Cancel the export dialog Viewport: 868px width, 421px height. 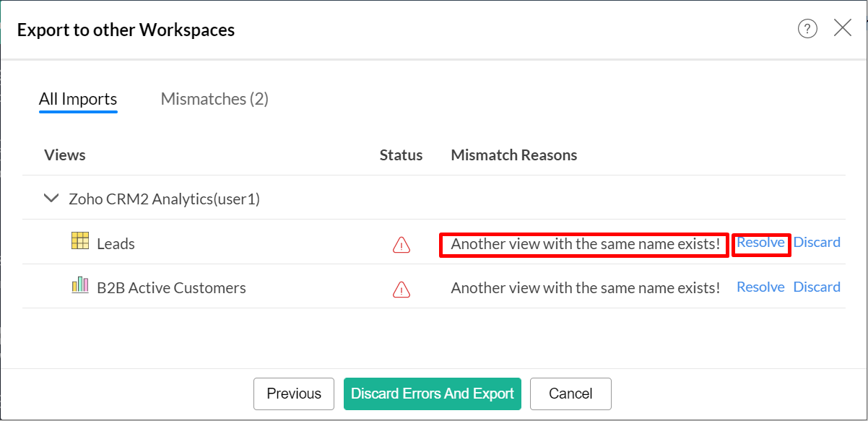570,394
